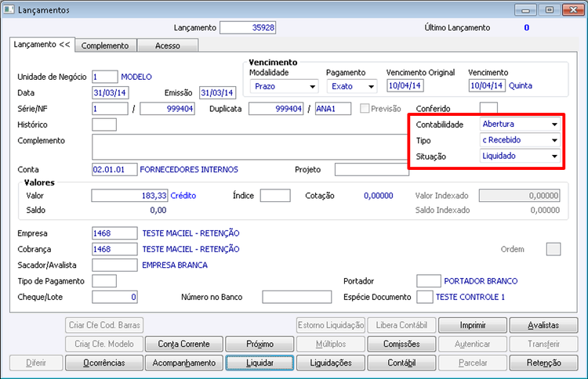Click the Portador code field

click(x=429, y=281)
